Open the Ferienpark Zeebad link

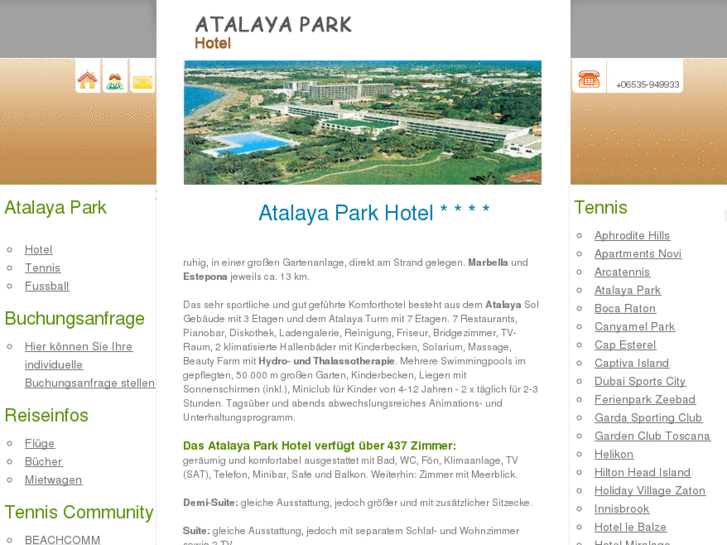click(645, 399)
